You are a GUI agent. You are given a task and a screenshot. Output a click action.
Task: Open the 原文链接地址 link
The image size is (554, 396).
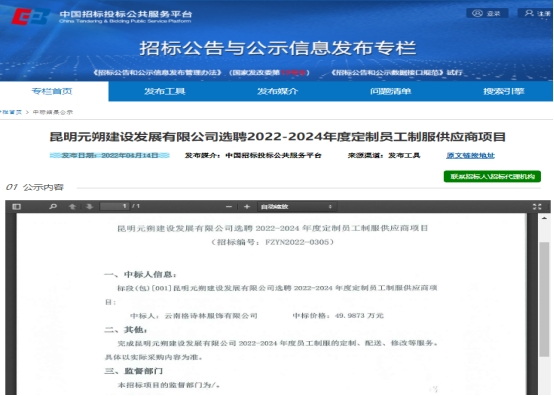click(470, 155)
